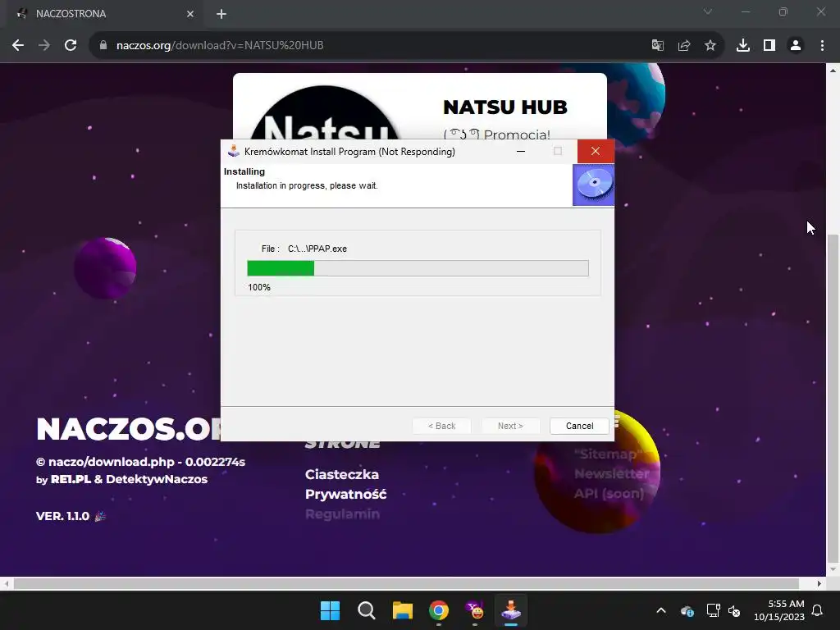Click the disabled Back button in installer
This screenshot has height=630, width=840.
(441, 426)
